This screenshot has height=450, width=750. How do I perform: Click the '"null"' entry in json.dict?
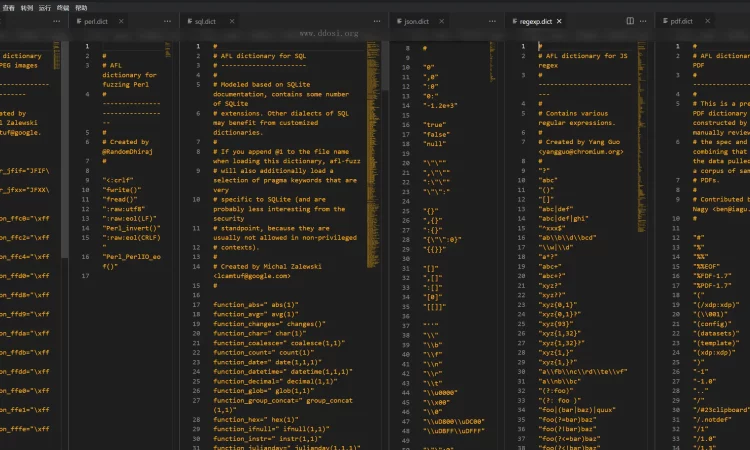pos(434,144)
